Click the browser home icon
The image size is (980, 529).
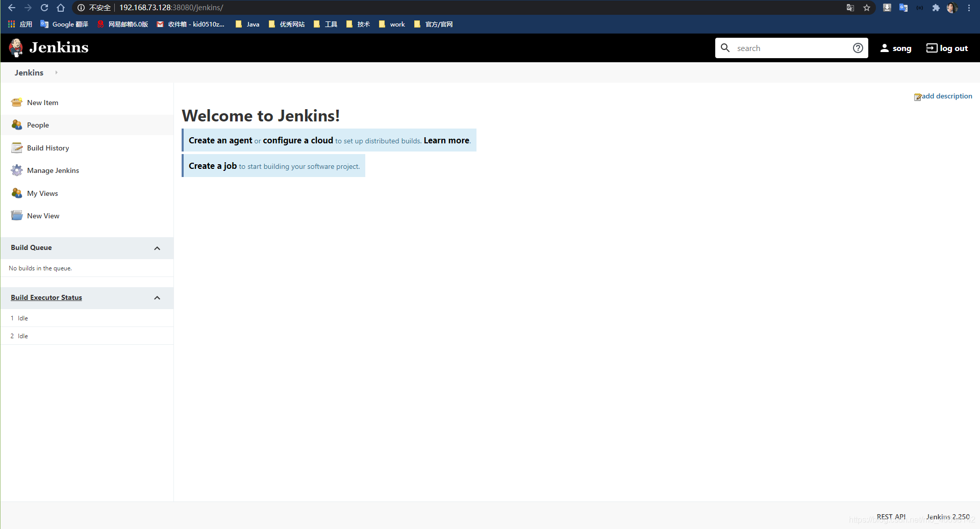click(x=61, y=8)
